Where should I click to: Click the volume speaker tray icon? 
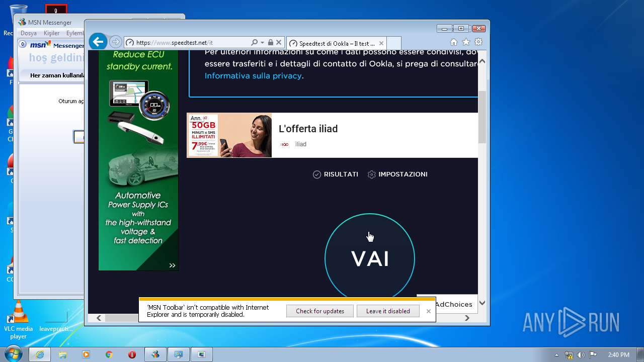coord(581,355)
